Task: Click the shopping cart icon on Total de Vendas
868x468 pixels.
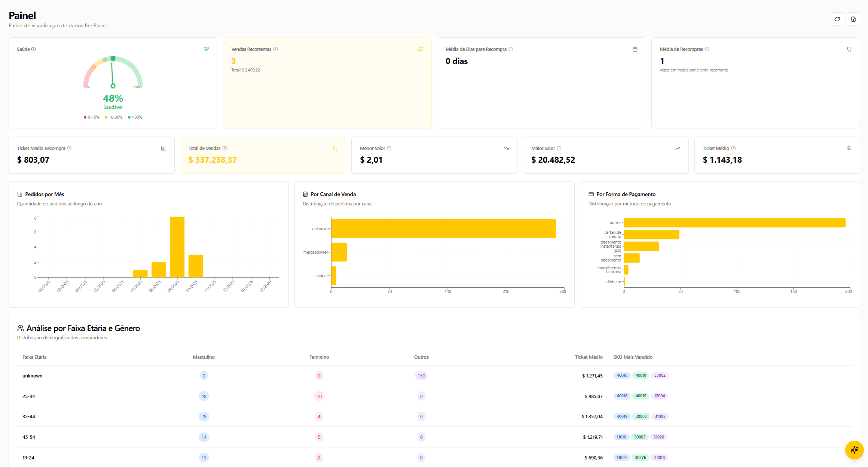Action: [335, 148]
